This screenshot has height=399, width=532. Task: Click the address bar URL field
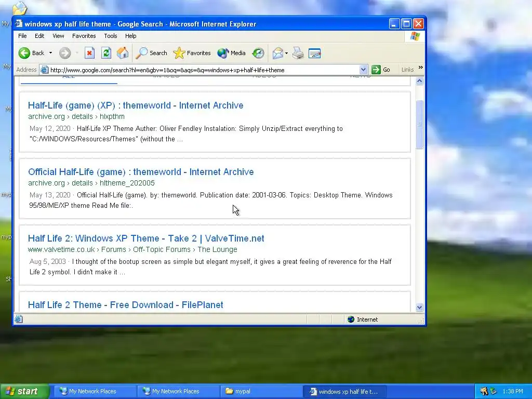click(x=204, y=70)
